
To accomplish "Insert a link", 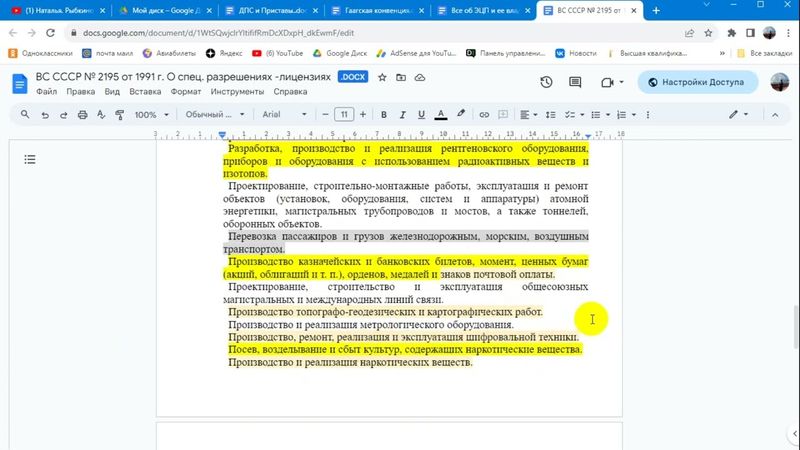I will [x=484, y=115].
